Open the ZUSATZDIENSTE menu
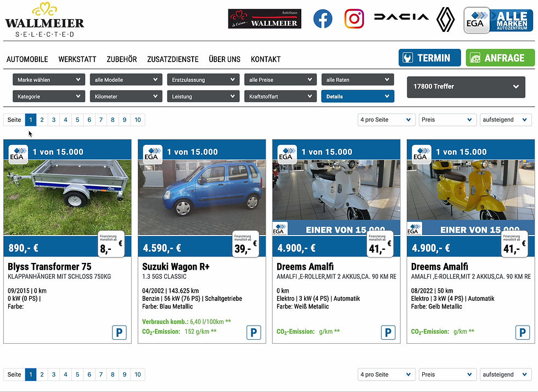 pos(173,59)
